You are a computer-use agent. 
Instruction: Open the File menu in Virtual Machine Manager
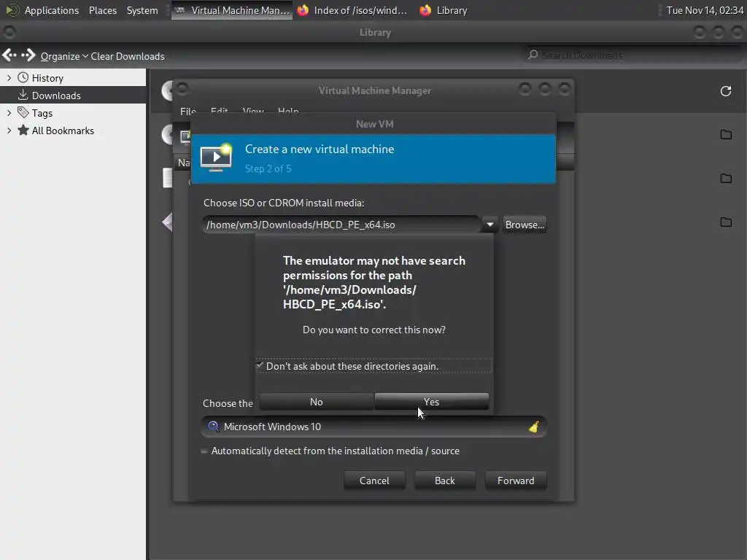pyautogui.click(x=187, y=111)
